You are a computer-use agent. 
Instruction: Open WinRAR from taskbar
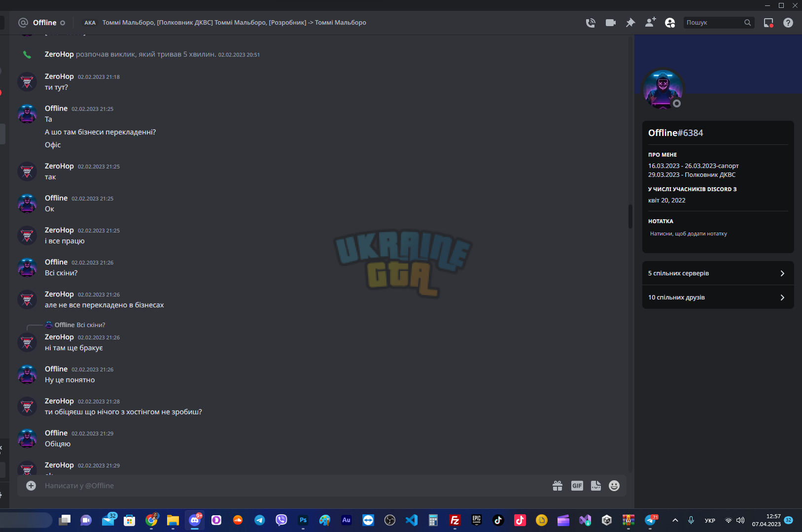[x=628, y=520]
